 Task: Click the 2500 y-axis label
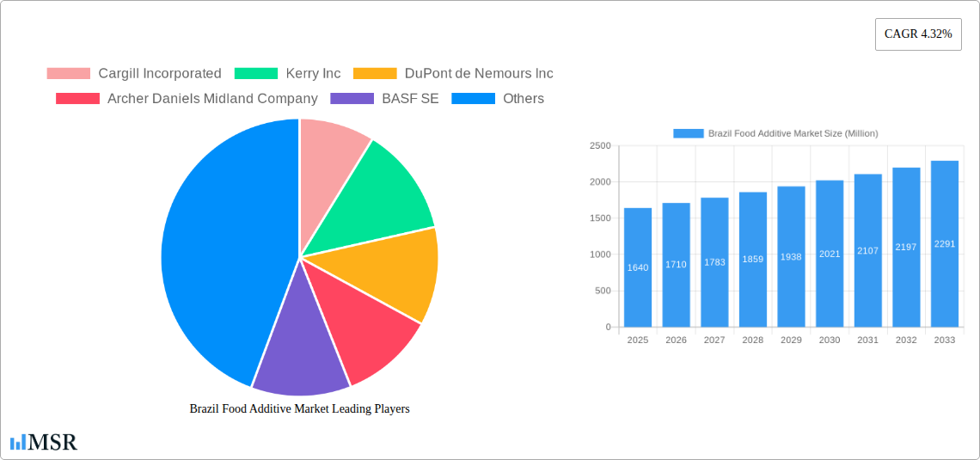pos(600,145)
